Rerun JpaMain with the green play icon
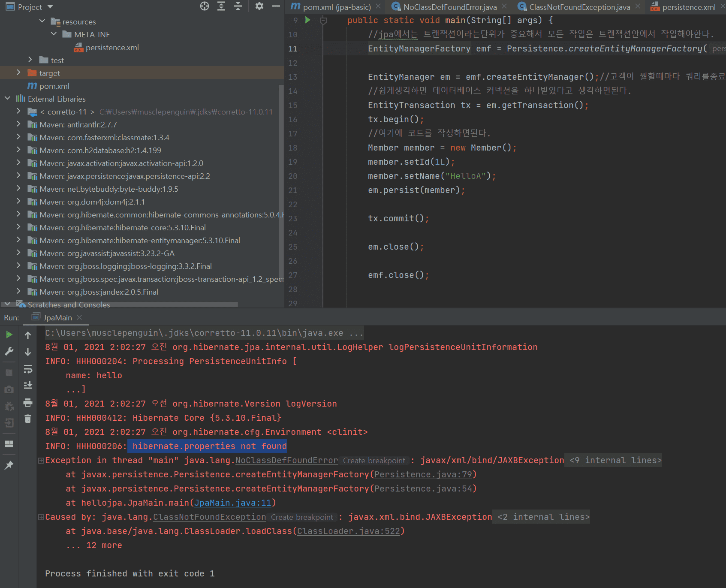 tap(9, 335)
